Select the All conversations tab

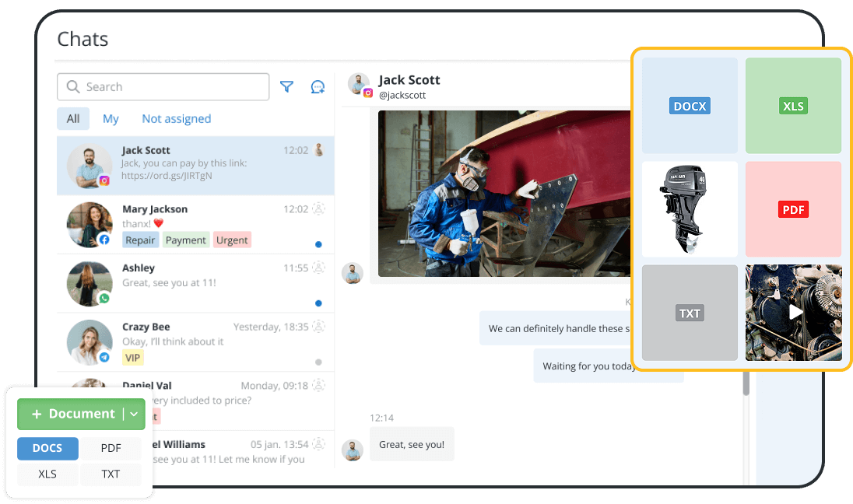point(72,118)
